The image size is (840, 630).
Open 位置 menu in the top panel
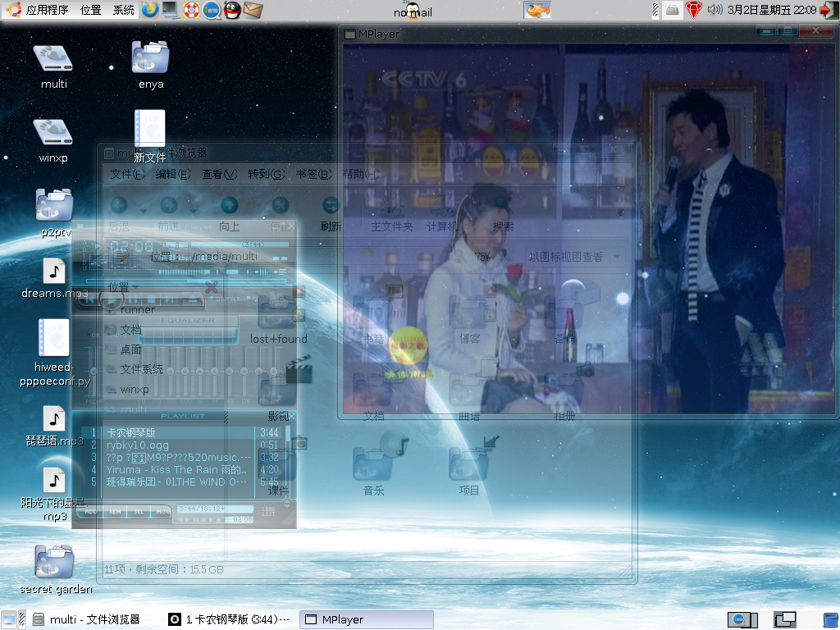point(90,10)
